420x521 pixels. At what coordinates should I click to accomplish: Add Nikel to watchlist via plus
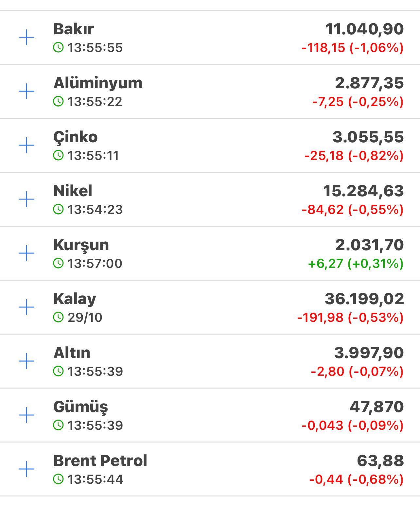pyautogui.click(x=26, y=200)
